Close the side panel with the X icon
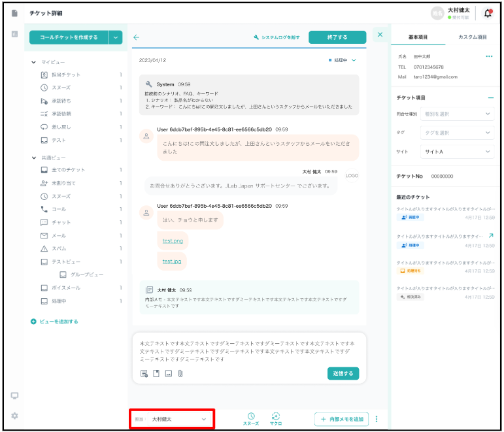Viewport: 504px width, 432px height. [x=380, y=35]
